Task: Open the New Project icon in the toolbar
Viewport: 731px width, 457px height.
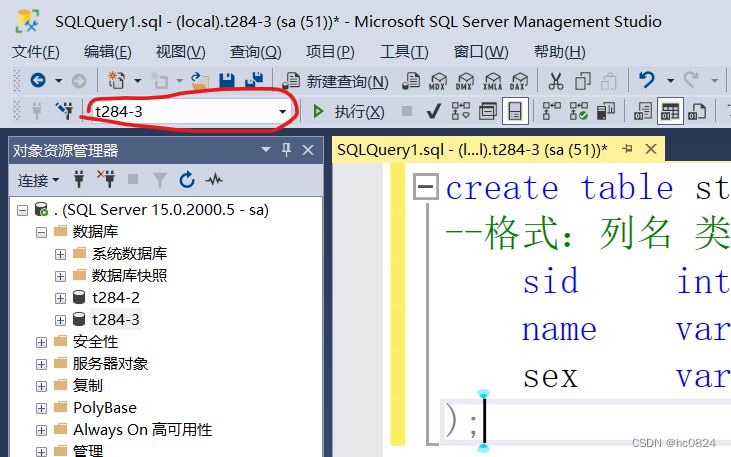Action: click(117, 81)
